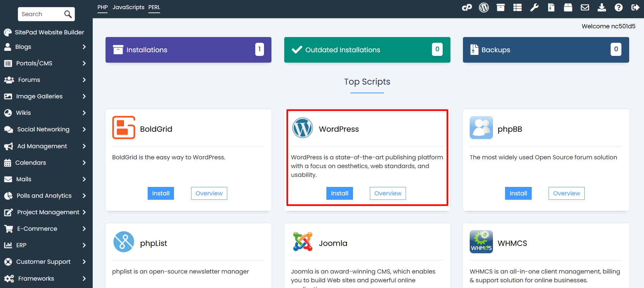Screen dimensions: 644x288
Task: Click the Forums users icon in sidebar
Action: [x=9, y=80]
